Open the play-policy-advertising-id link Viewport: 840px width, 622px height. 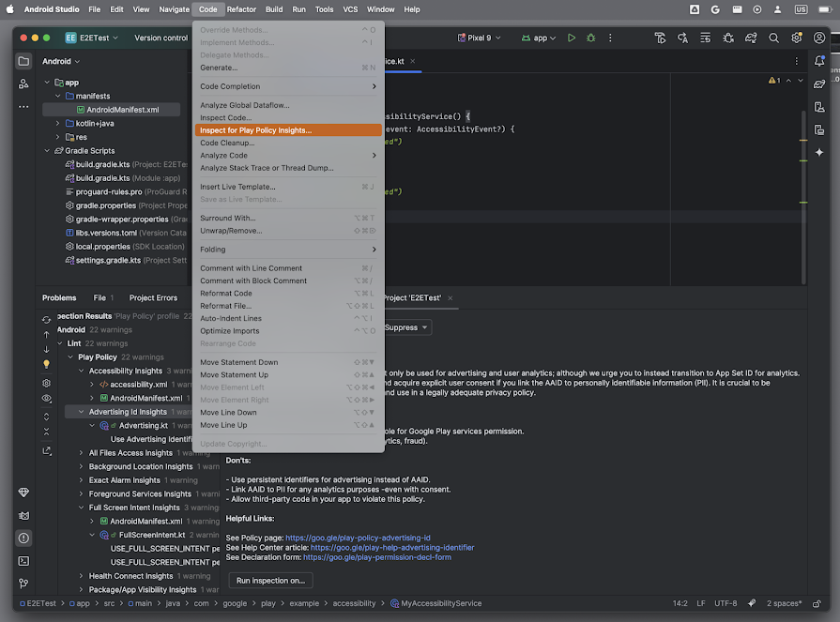click(358, 538)
